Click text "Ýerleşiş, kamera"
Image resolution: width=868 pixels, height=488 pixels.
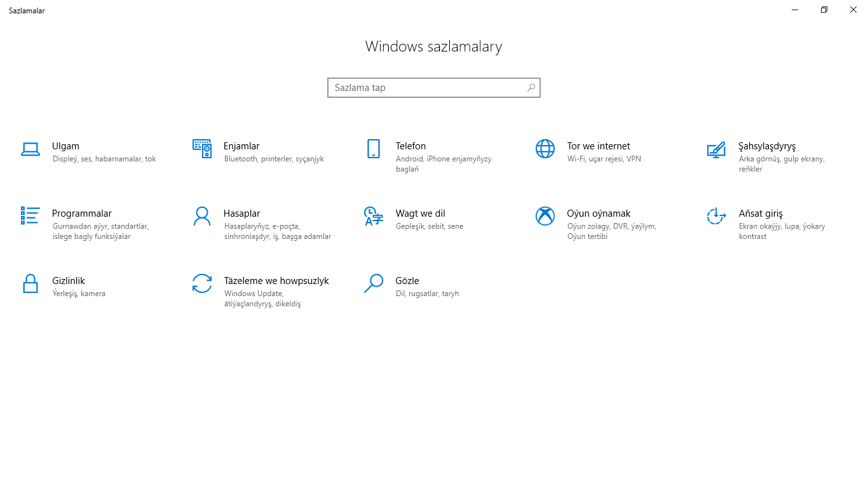point(79,294)
